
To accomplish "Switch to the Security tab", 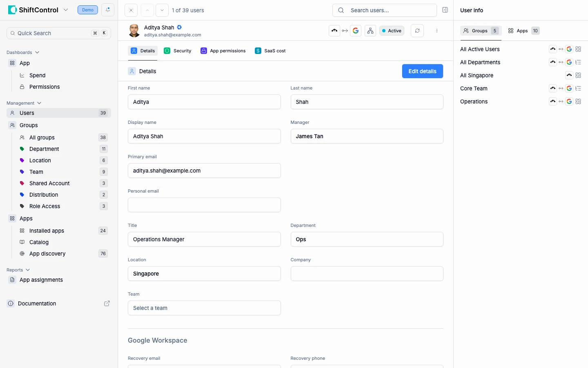I will point(178,51).
